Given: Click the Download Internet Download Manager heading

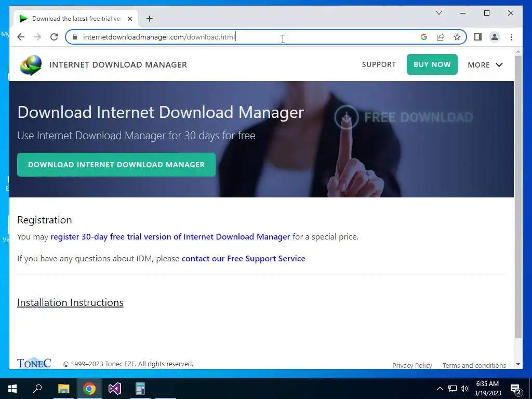Looking at the screenshot, I should point(161,112).
